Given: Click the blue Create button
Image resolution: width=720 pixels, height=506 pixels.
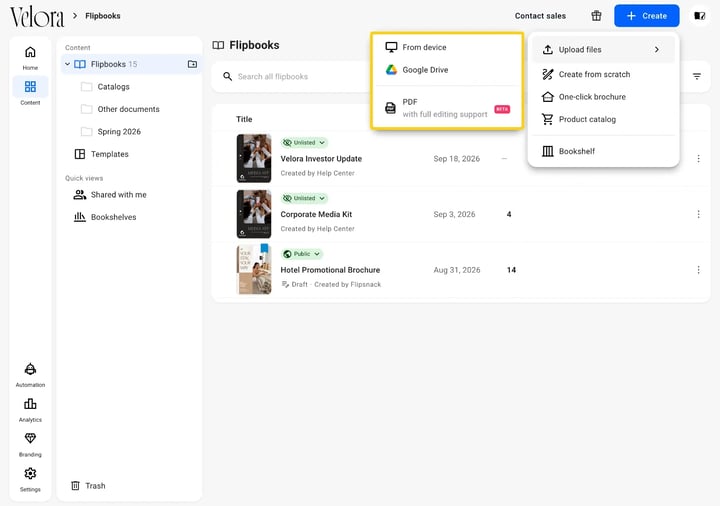Looking at the screenshot, I should (647, 16).
